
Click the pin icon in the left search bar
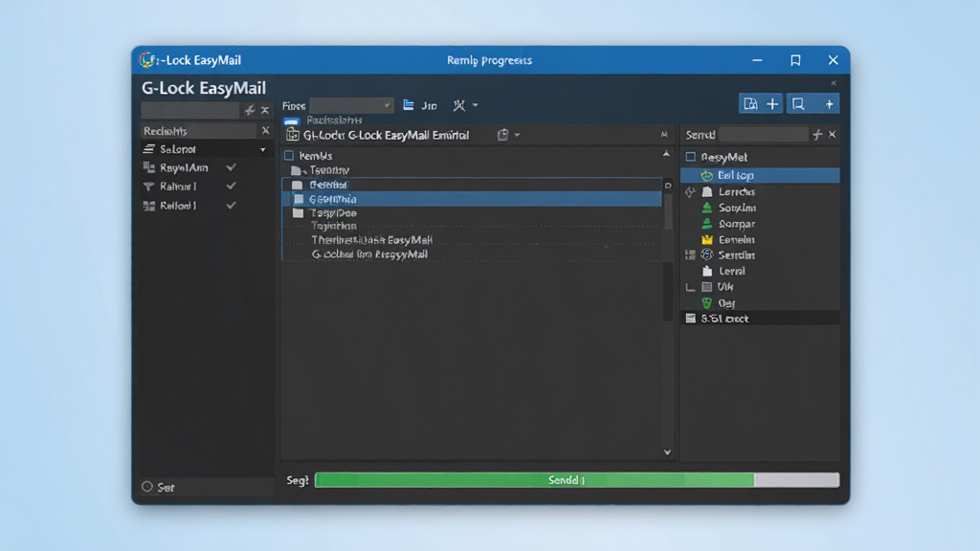click(x=250, y=111)
